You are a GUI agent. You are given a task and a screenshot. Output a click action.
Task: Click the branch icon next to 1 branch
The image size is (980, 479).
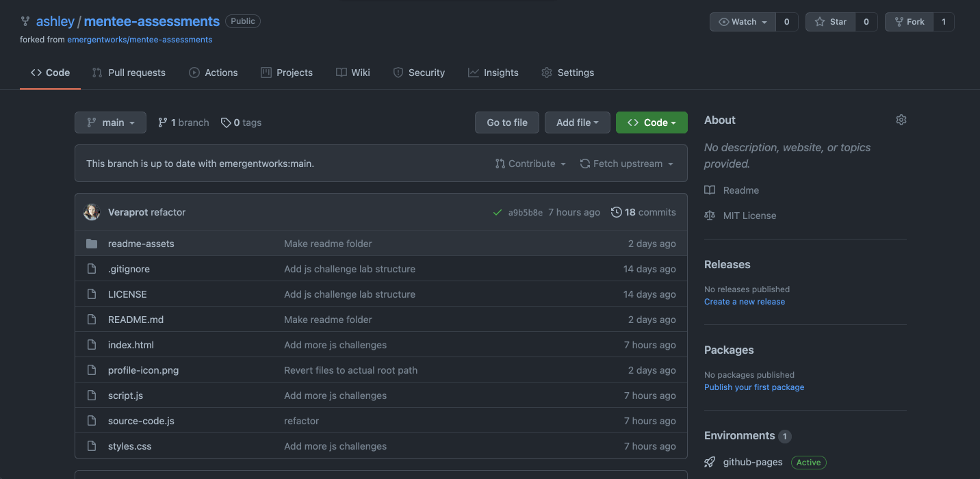[163, 122]
